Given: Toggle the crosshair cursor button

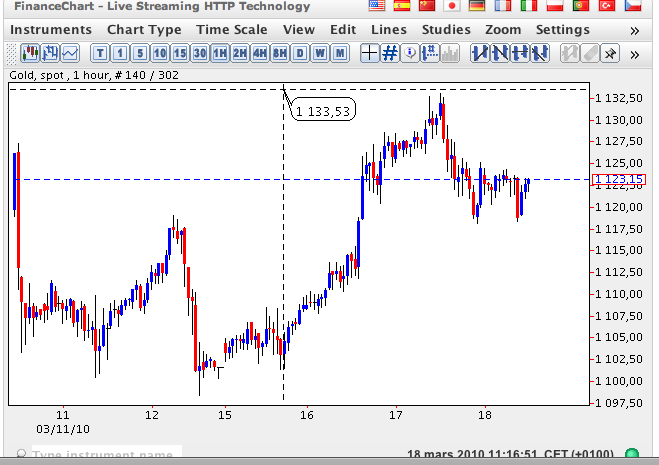Looking at the screenshot, I should 370,53.
